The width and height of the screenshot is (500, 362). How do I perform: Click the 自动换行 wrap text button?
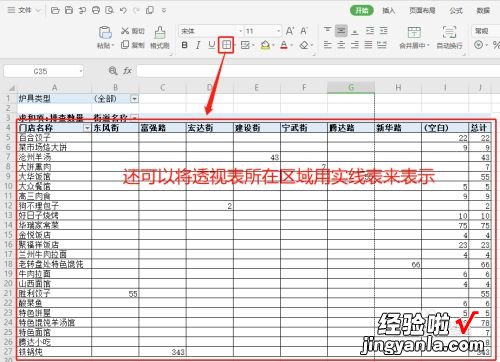click(x=449, y=38)
